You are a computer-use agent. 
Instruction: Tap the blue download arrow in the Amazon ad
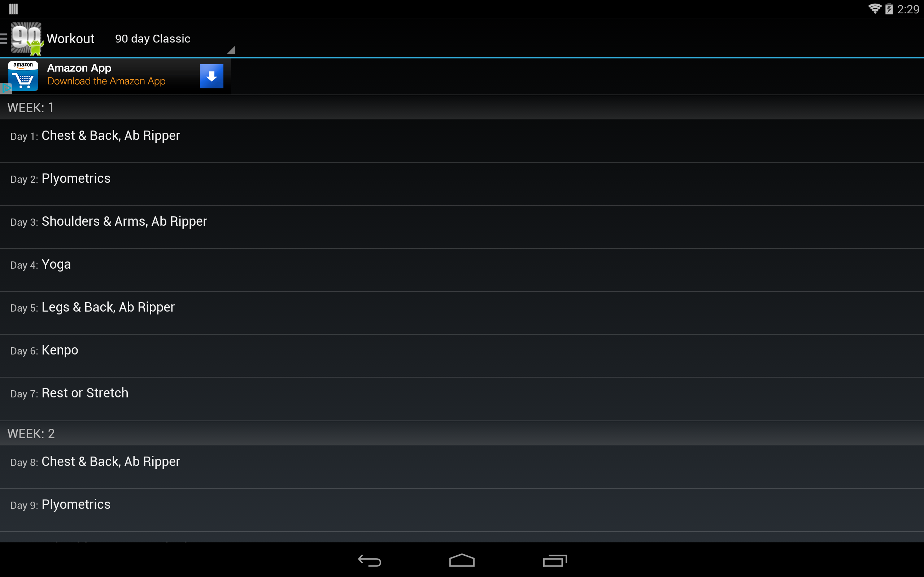tap(212, 76)
